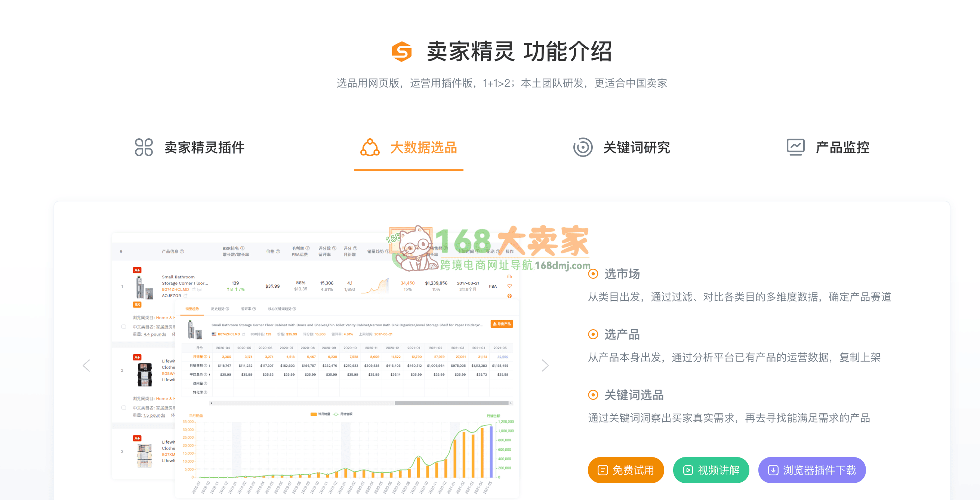Image resolution: width=980 pixels, height=500 pixels.
Task: Switch to the 关键词研究 tab
Action: tap(621, 147)
